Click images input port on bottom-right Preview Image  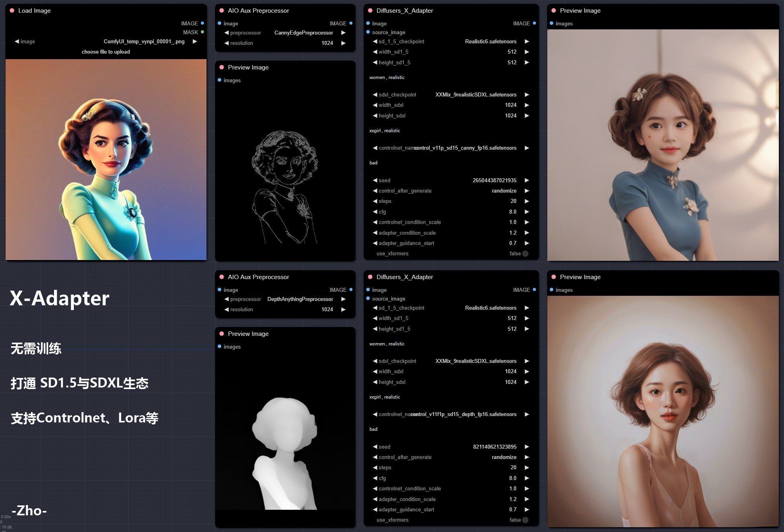(552, 290)
